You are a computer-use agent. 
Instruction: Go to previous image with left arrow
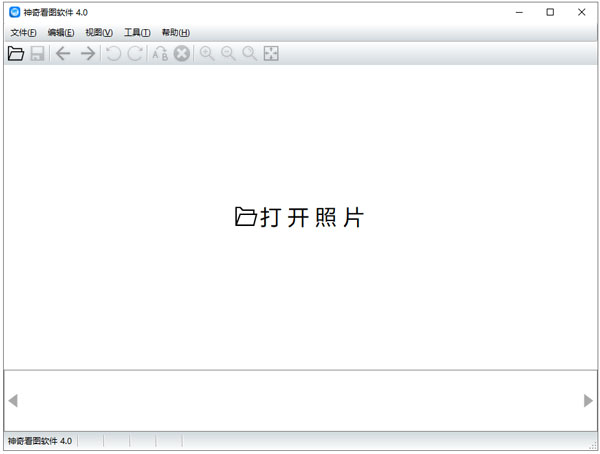63,54
